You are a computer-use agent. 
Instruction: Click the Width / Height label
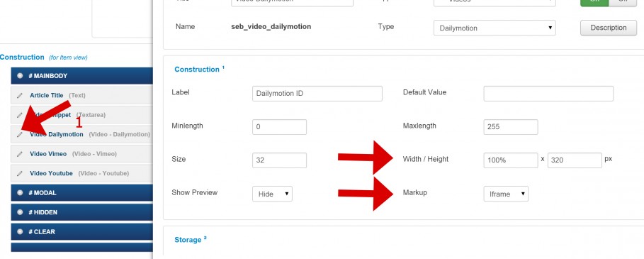[426, 159]
